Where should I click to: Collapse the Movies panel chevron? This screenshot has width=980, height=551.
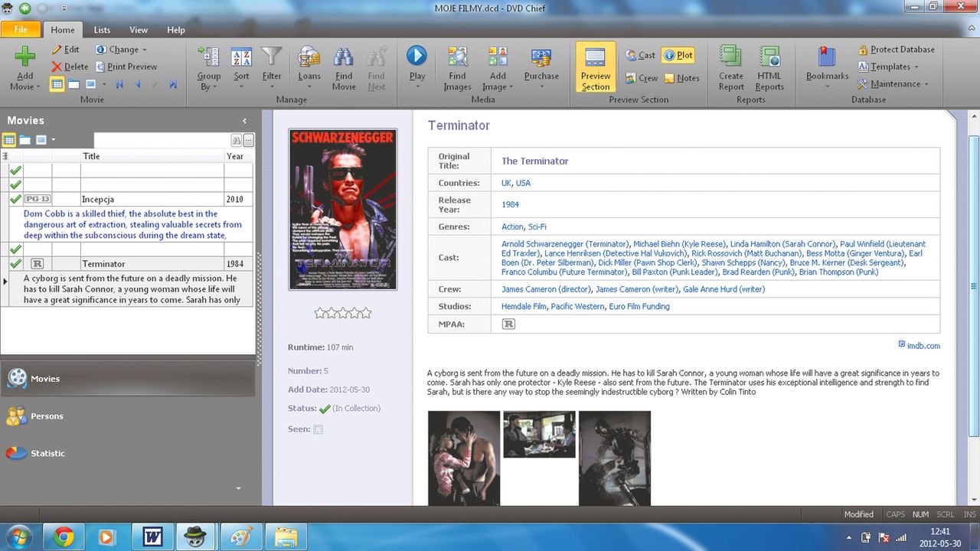click(244, 121)
